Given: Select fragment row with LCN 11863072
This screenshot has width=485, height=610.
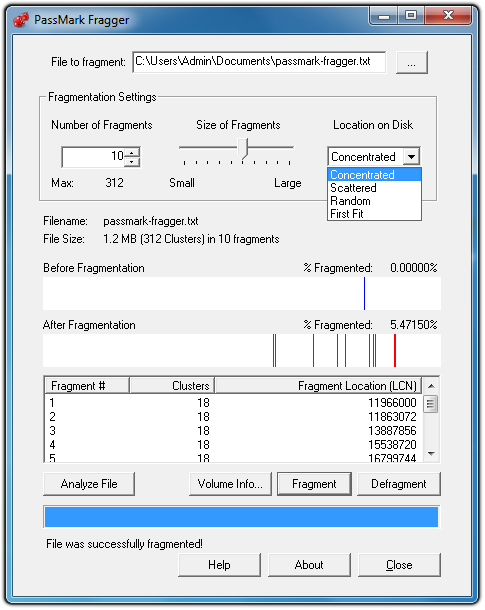Looking at the screenshot, I should click(233, 417).
